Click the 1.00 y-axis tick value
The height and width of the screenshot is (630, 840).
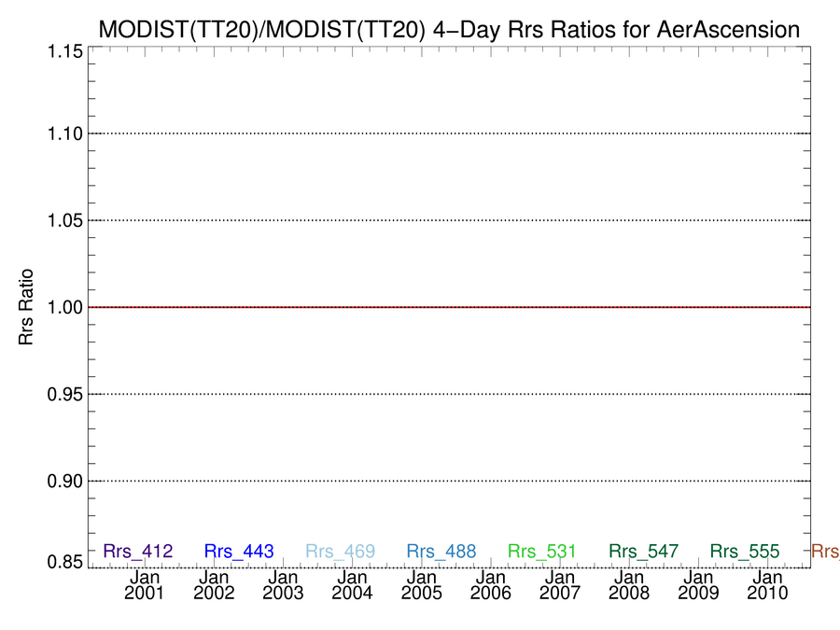point(65,307)
